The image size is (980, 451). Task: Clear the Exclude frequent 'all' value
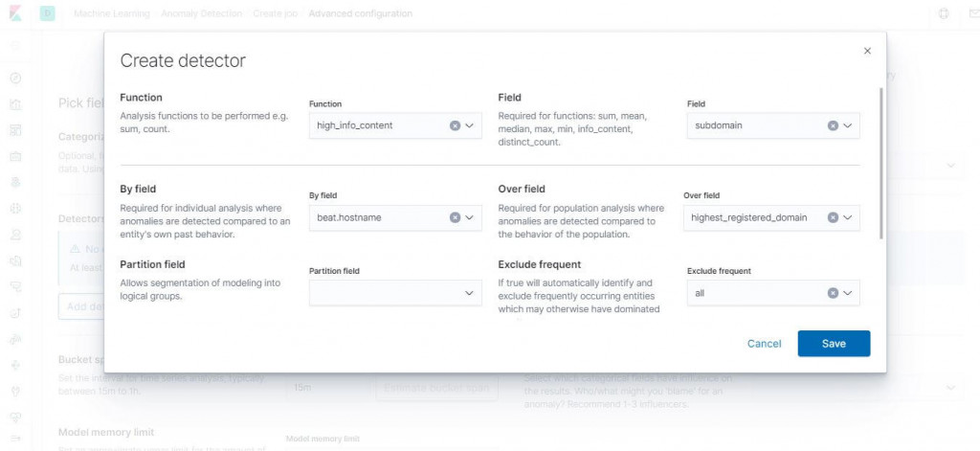pyautogui.click(x=833, y=293)
